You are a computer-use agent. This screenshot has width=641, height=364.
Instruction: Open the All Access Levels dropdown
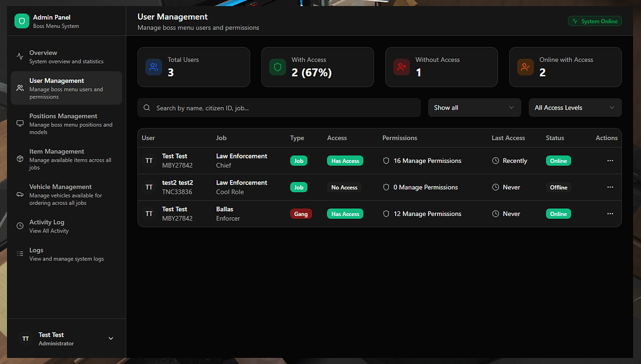pyautogui.click(x=575, y=108)
